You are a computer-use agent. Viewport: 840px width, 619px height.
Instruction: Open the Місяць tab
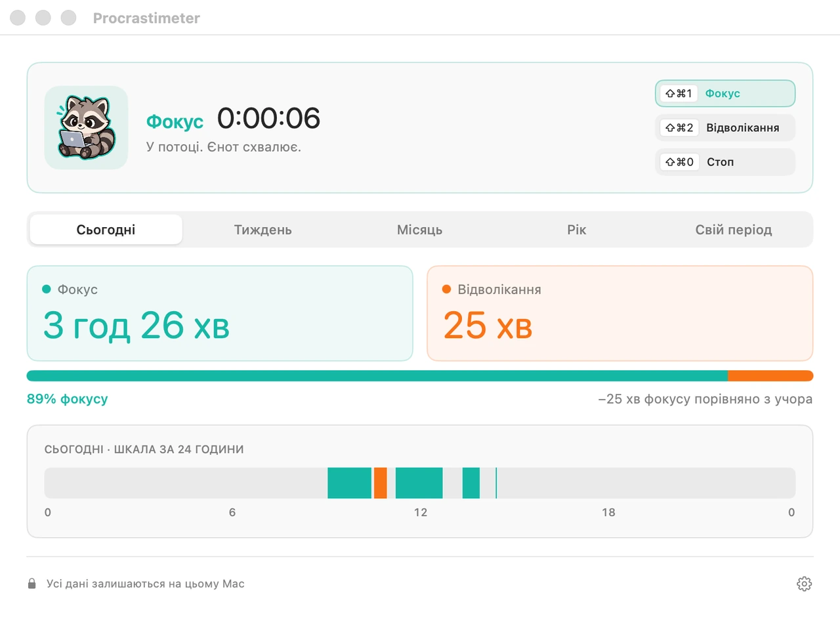(x=420, y=230)
